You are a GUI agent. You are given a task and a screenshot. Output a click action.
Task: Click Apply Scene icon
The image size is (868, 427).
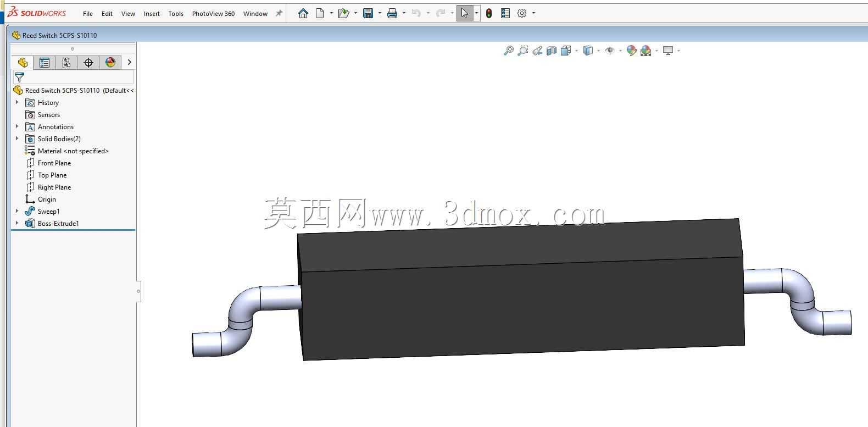coord(646,51)
